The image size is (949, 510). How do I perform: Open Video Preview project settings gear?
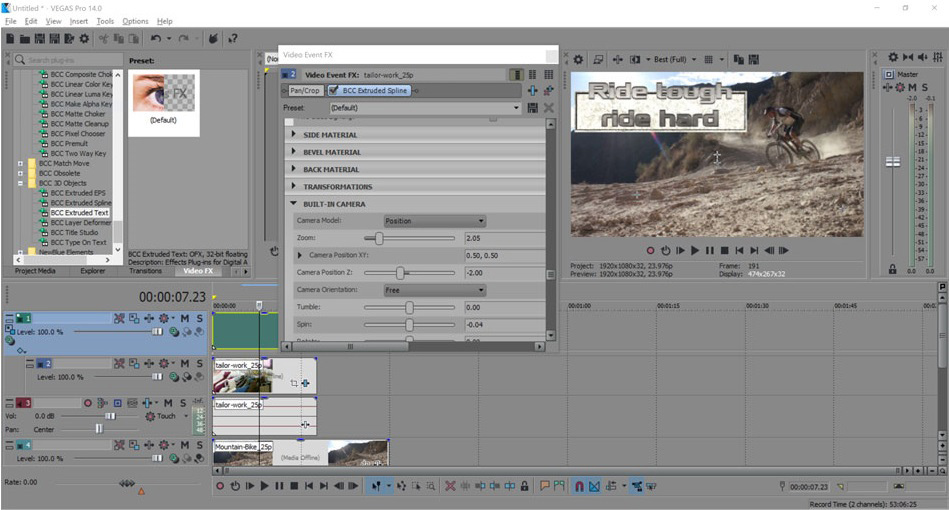point(578,59)
